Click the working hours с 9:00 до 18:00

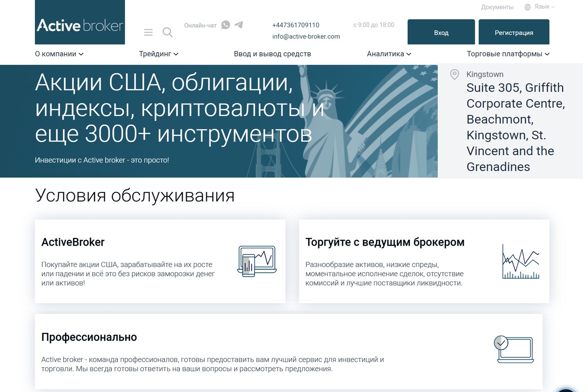click(x=374, y=25)
